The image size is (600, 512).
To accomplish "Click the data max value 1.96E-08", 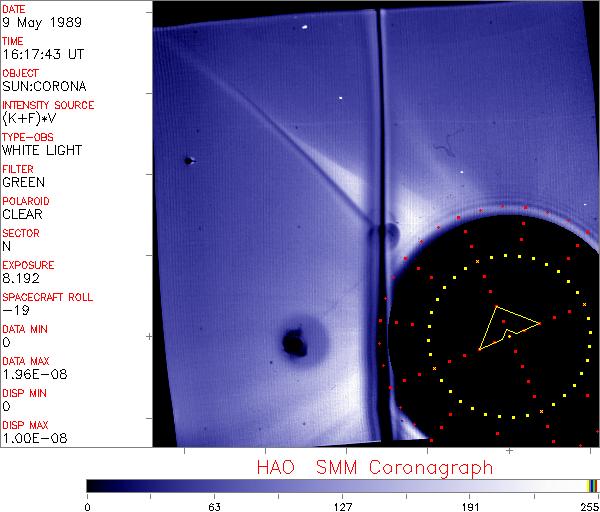I will point(30,374).
